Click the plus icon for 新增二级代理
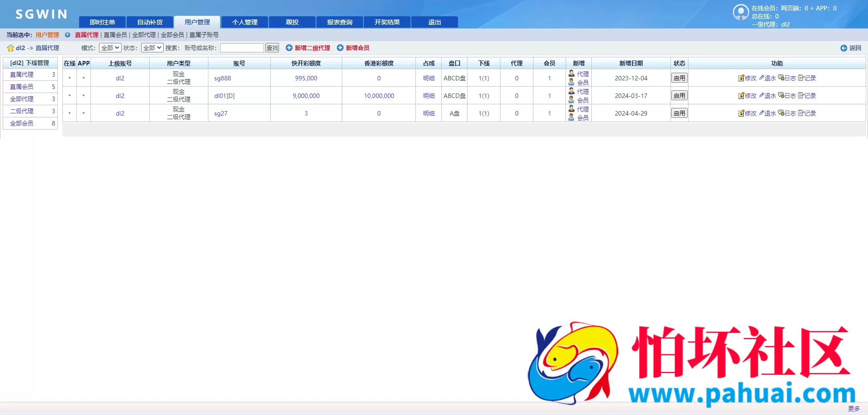Screen dimensions: 868x415 [x=289, y=47]
